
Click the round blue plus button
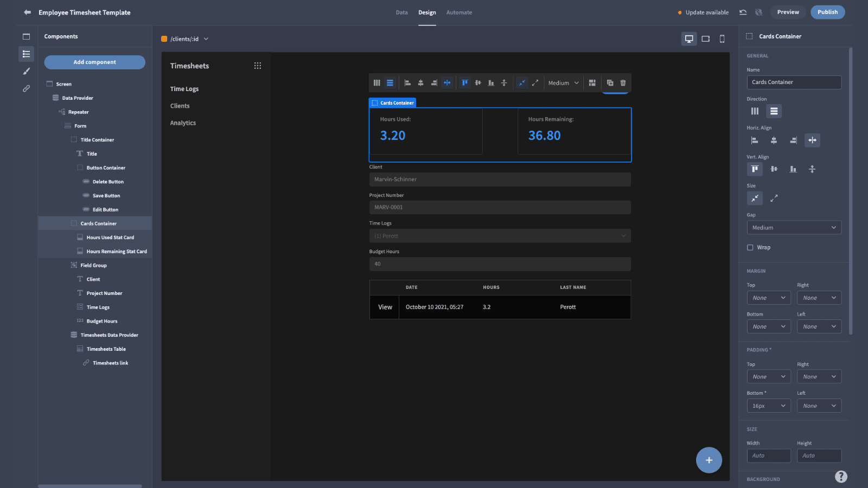[709, 460]
